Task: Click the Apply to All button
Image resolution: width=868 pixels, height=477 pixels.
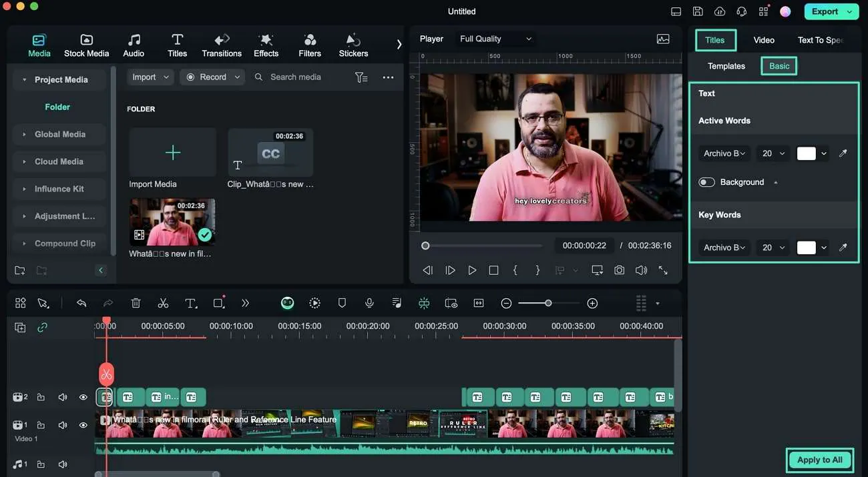Action: click(x=819, y=460)
